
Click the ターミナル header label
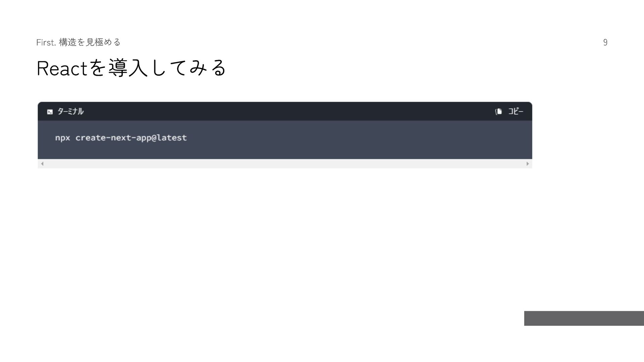(x=70, y=111)
